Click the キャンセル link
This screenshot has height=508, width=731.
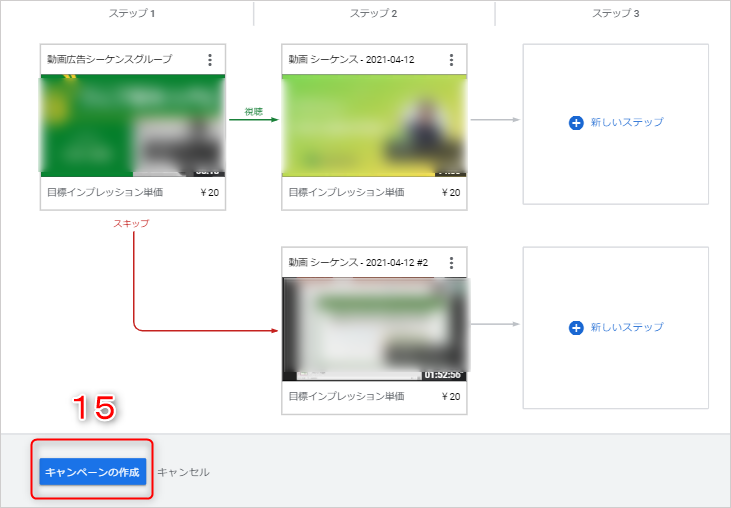[x=183, y=472]
